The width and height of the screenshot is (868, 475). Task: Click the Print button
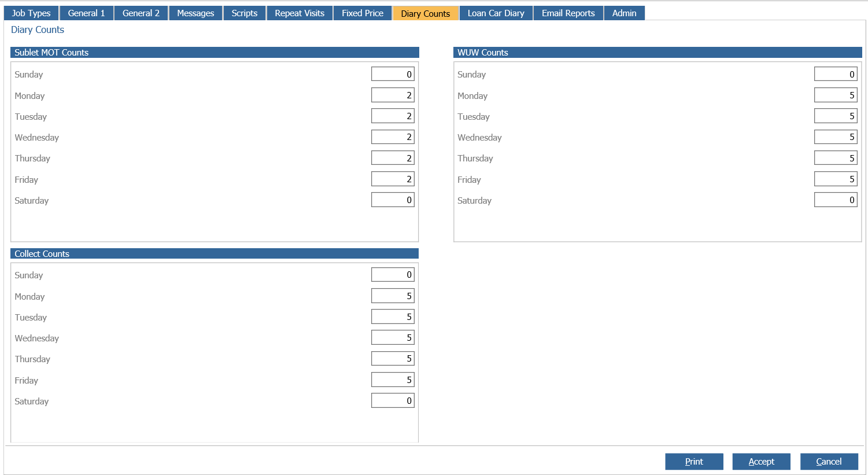point(694,461)
